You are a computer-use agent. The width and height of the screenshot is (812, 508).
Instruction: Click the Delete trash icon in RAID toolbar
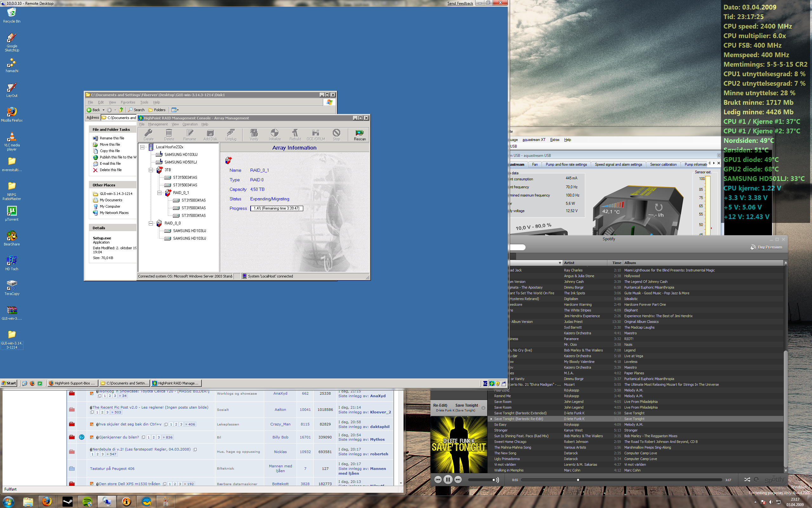(x=169, y=135)
